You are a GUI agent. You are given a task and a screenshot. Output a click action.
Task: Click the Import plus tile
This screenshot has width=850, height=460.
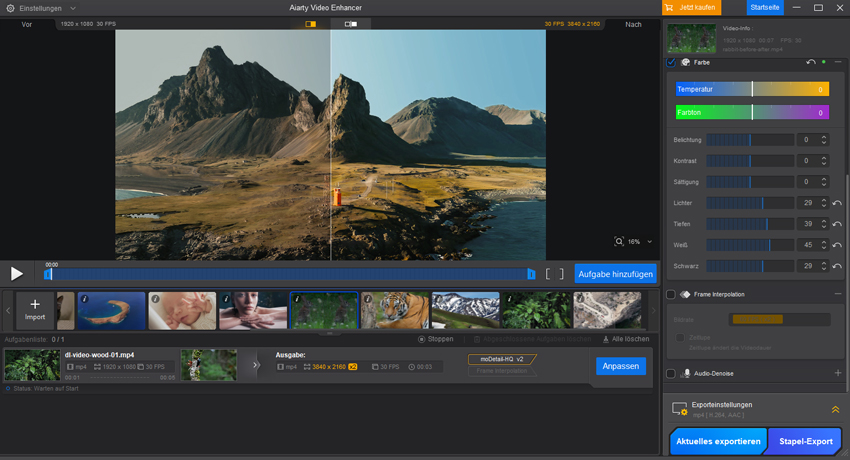click(x=35, y=310)
